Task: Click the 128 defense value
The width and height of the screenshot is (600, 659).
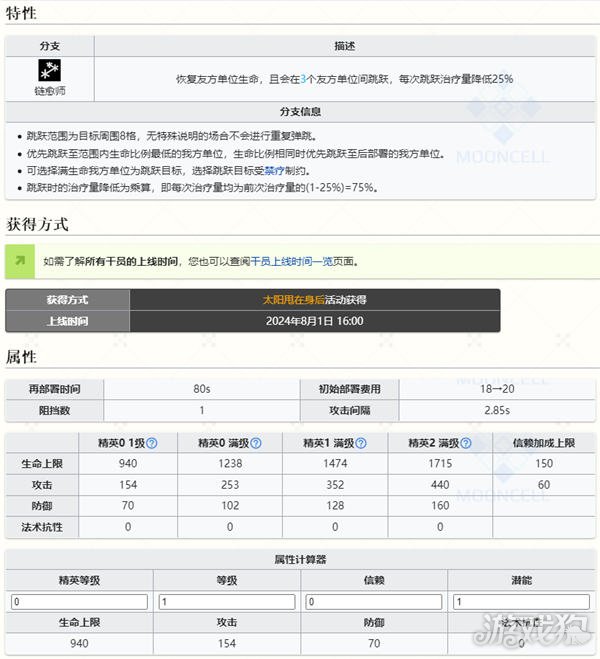Action: pyautogui.click(x=335, y=506)
